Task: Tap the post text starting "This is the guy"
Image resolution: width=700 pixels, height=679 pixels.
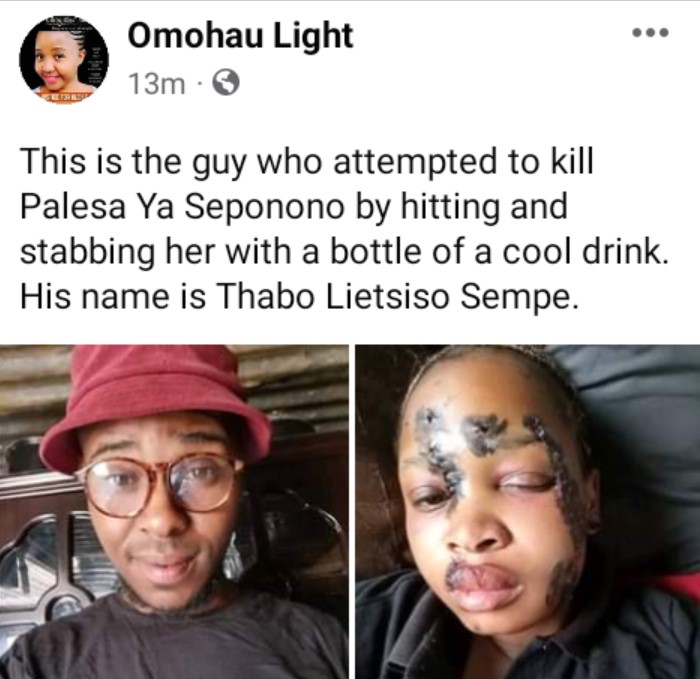Action: (x=345, y=229)
